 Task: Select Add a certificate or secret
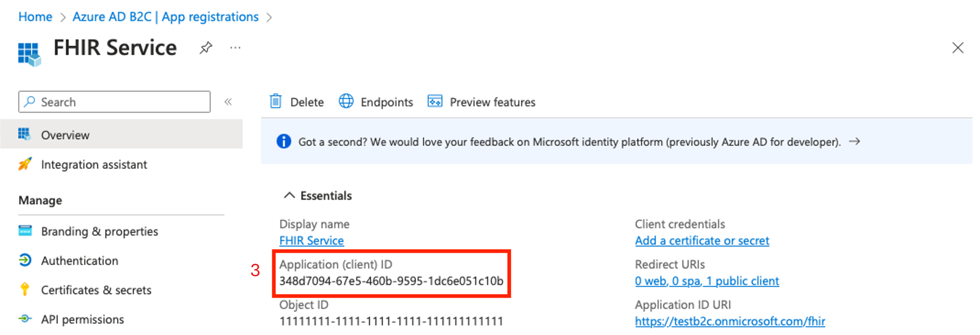(702, 240)
